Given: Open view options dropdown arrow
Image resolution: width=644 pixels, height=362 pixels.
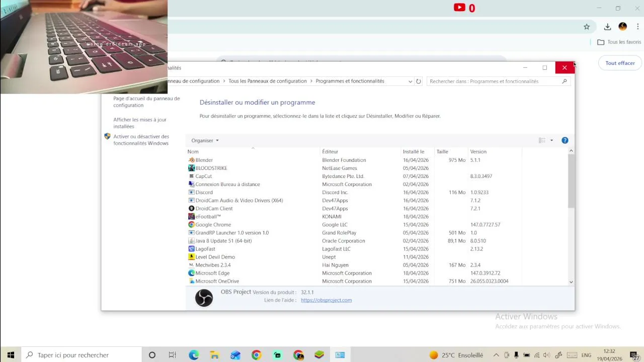Looking at the screenshot, I should [551, 140].
